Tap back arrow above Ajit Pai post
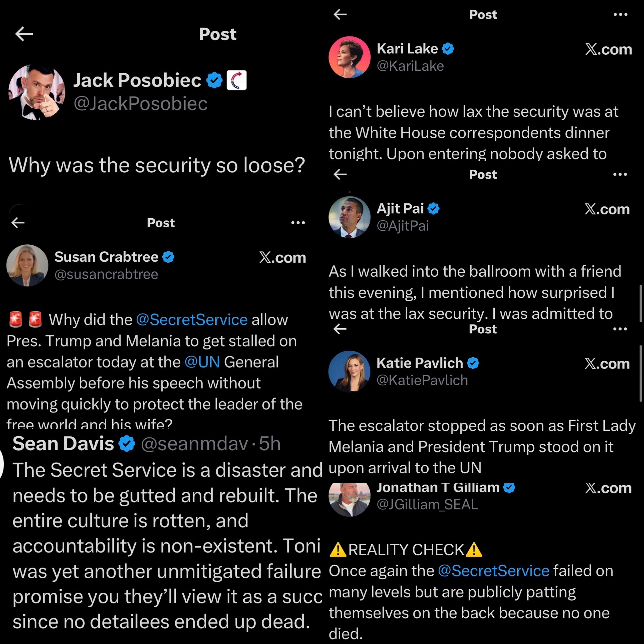Image resolution: width=644 pixels, height=644 pixels. tap(340, 174)
